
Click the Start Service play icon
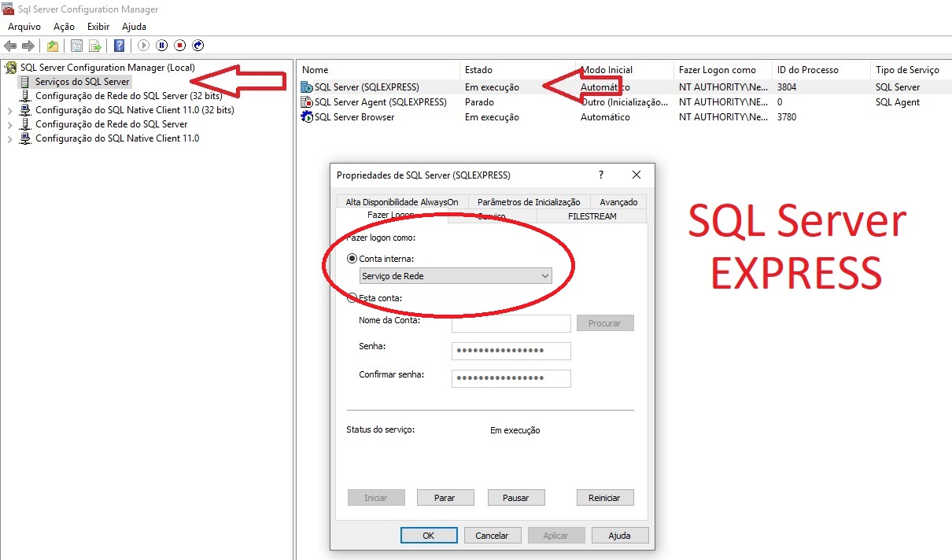pos(143,46)
